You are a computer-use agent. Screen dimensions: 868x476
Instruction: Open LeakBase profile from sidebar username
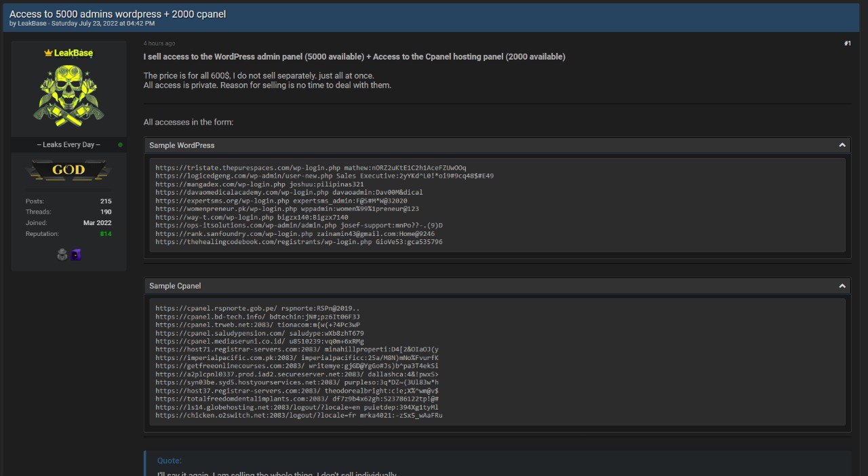pyautogui.click(x=73, y=53)
